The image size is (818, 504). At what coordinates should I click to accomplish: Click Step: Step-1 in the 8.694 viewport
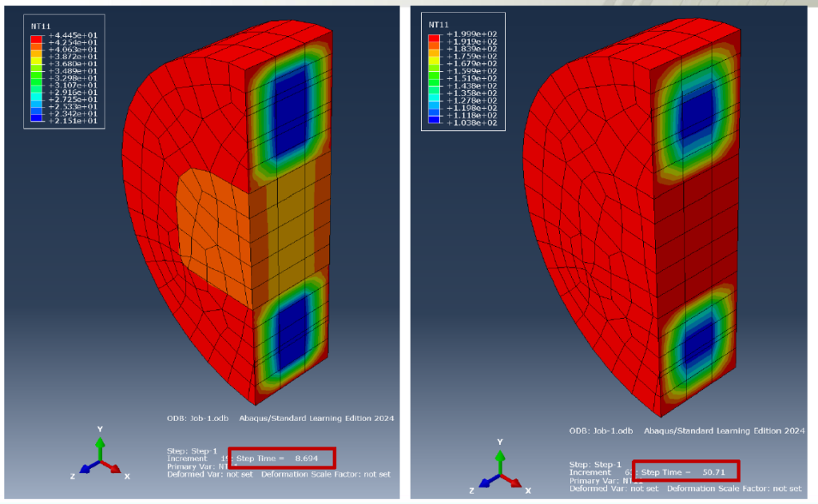click(x=192, y=450)
